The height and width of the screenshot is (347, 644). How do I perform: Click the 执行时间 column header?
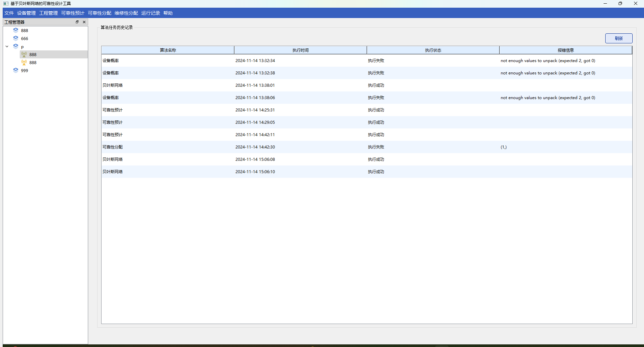[300, 50]
